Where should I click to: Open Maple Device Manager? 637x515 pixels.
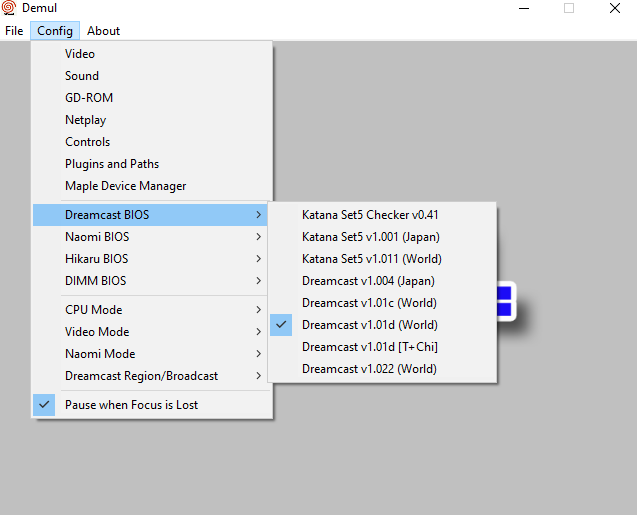[126, 186]
